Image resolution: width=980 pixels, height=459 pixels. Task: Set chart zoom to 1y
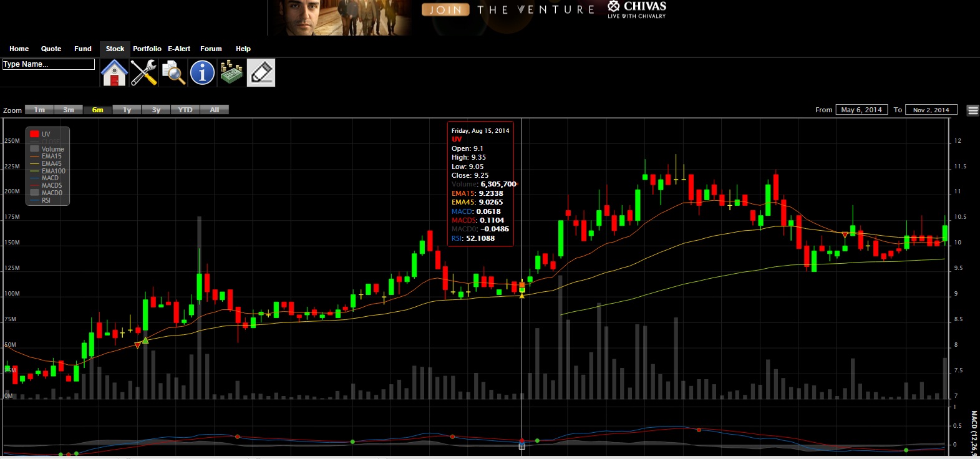[127, 110]
